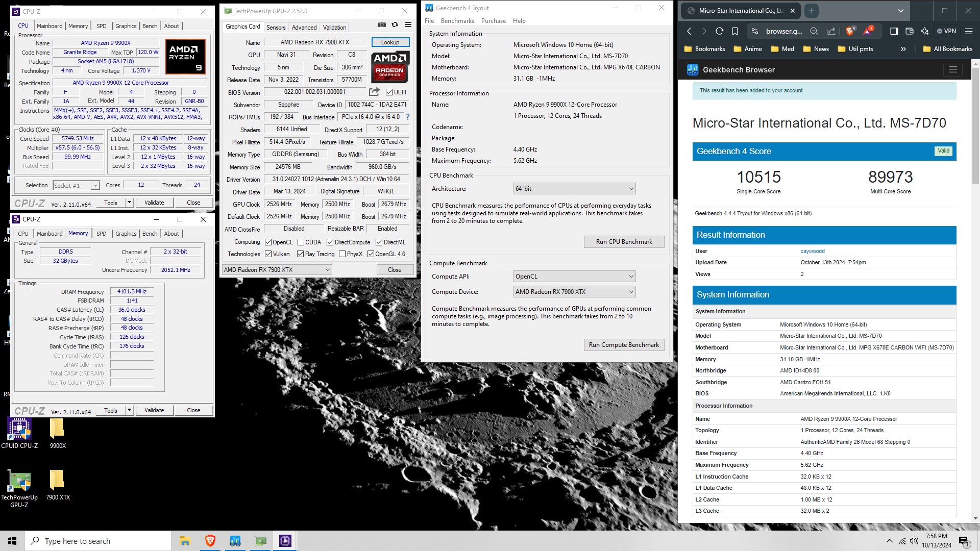
Task: Open new browser tab
Action: pyautogui.click(x=811, y=10)
